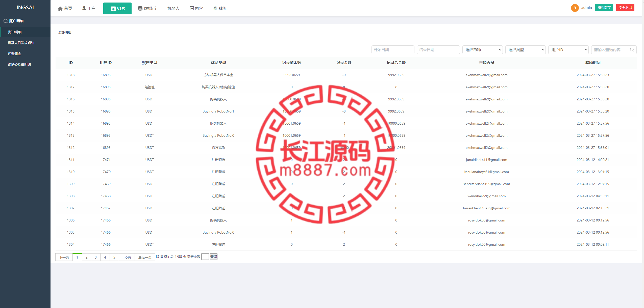This screenshot has height=308, width=644.
Task: Click the 全部明细 section heading
Action: 65,32
